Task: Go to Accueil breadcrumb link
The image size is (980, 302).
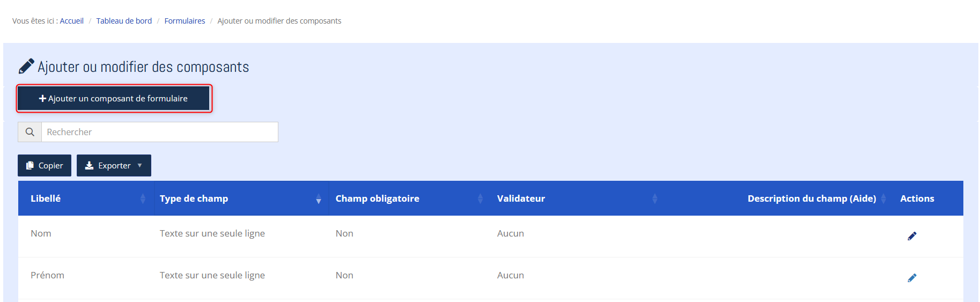Action: (x=72, y=21)
